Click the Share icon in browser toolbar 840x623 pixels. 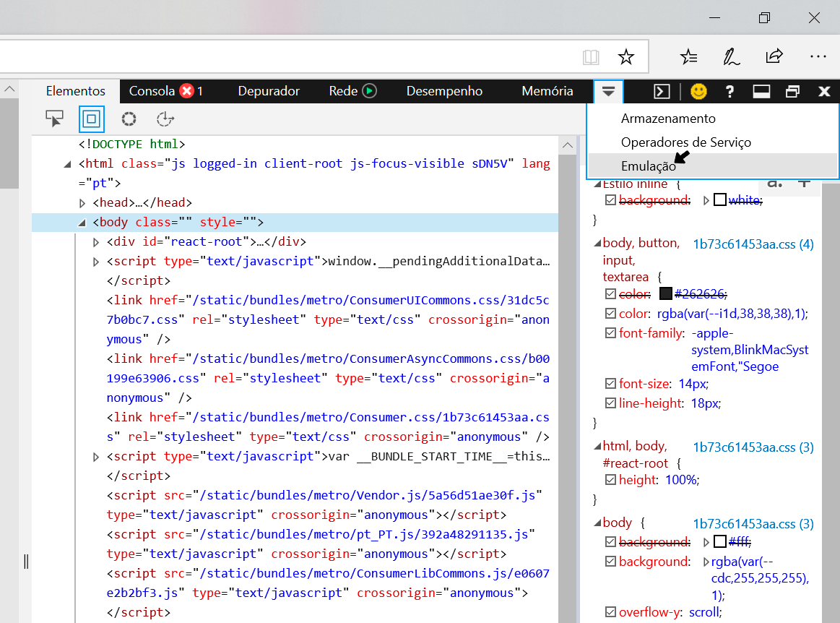click(774, 56)
